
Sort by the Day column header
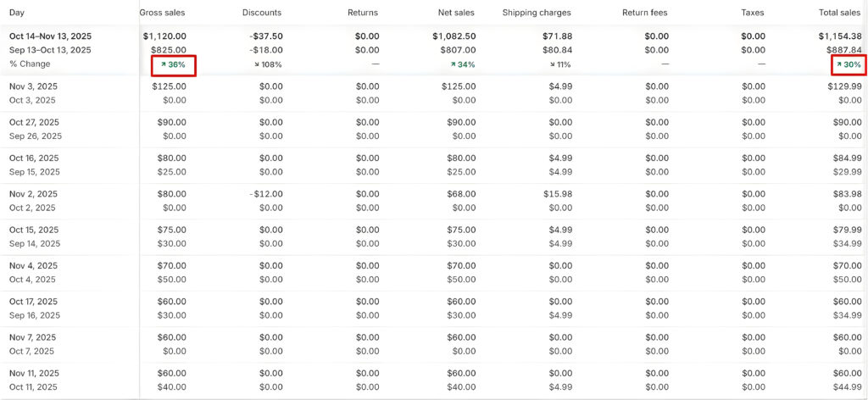(17, 13)
